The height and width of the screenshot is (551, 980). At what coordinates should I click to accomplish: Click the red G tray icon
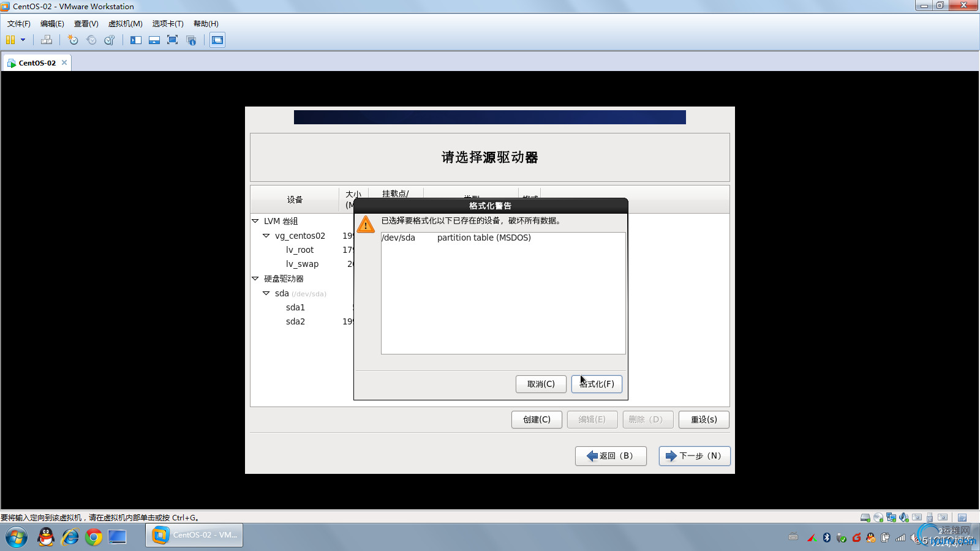[856, 538]
